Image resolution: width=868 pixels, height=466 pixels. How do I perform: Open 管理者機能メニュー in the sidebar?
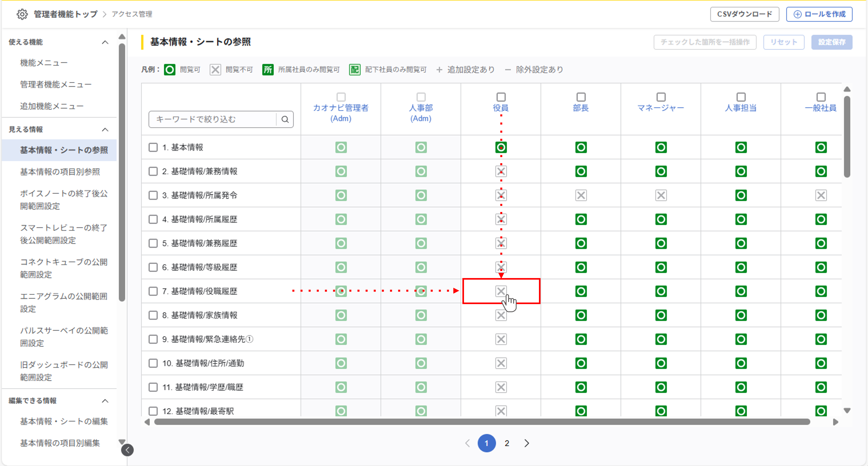(56, 84)
